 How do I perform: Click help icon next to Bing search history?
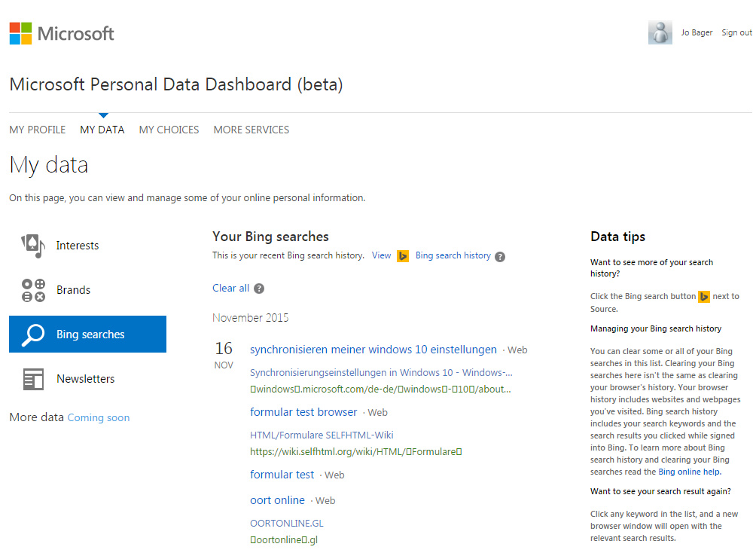pyautogui.click(x=500, y=256)
